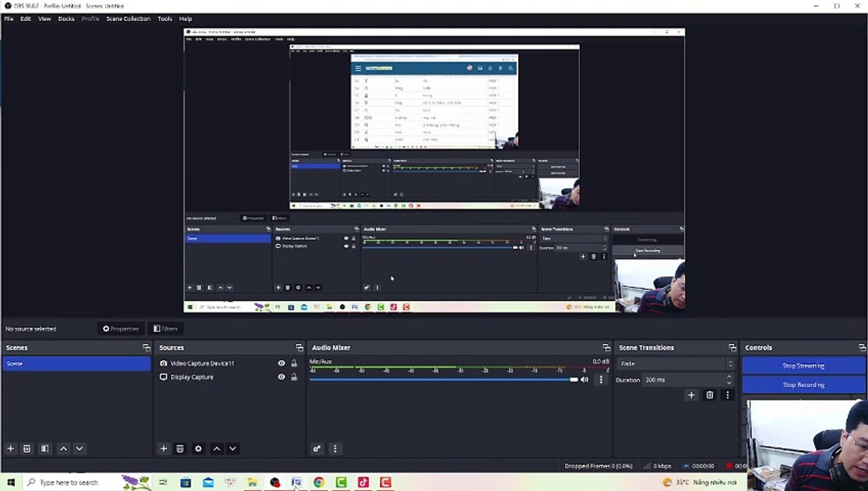This screenshot has height=491, width=868.
Task: Open the Tools menu
Action: click(165, 18)
